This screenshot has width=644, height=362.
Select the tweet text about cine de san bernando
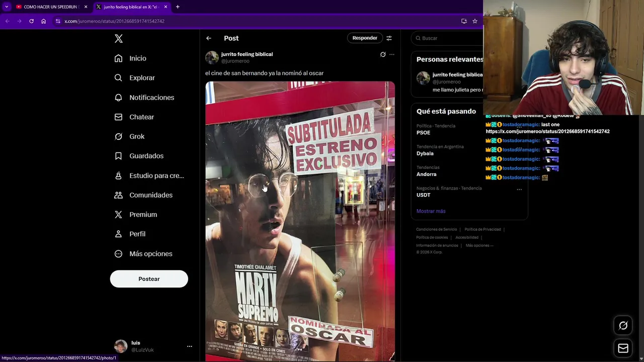[x=264, y=73]
